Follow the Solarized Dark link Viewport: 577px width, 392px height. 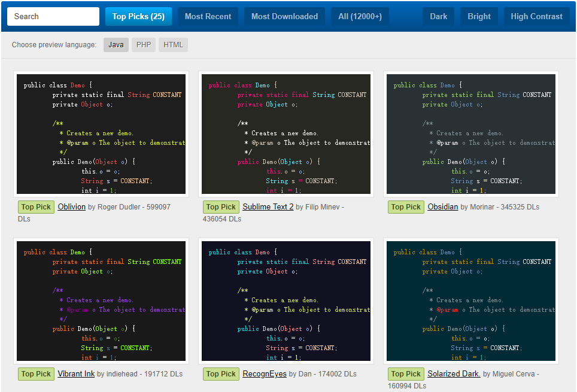pos(454,374)
